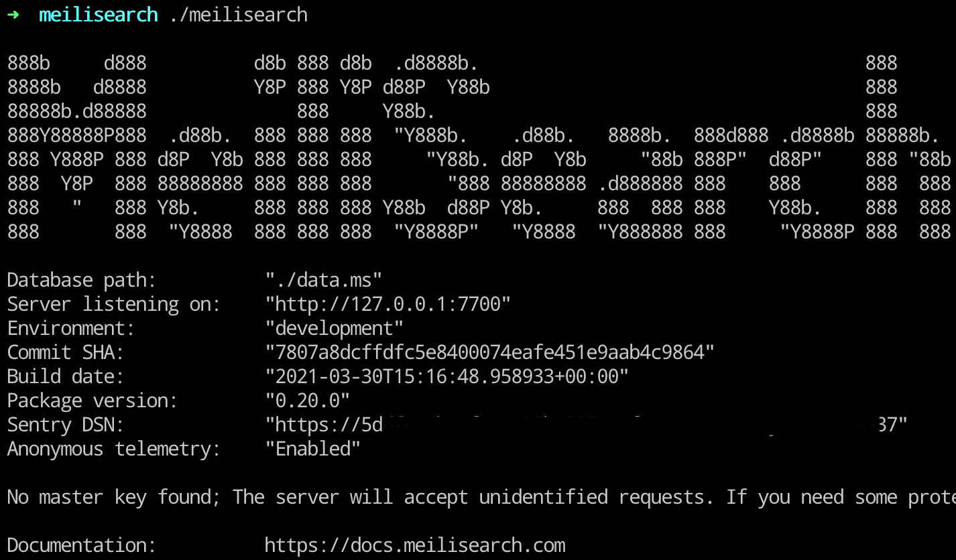
Task: Click the Build date timestamp value
Action: tap(447, 376)
